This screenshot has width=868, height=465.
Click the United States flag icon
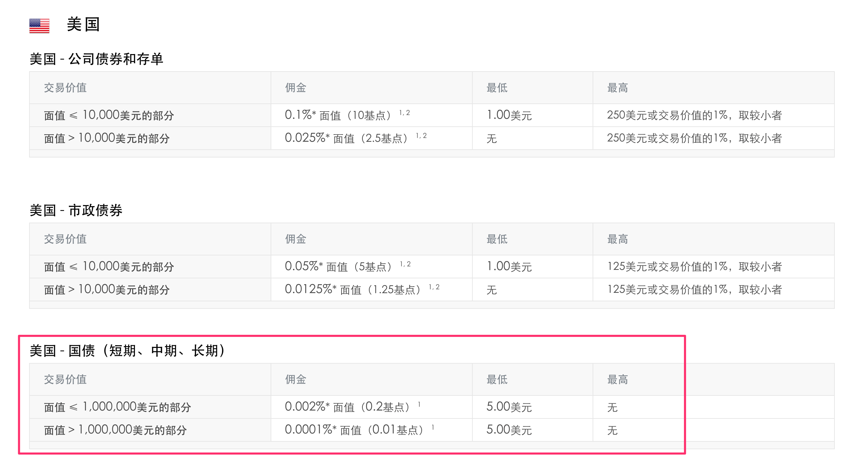[x=39, y=26]
